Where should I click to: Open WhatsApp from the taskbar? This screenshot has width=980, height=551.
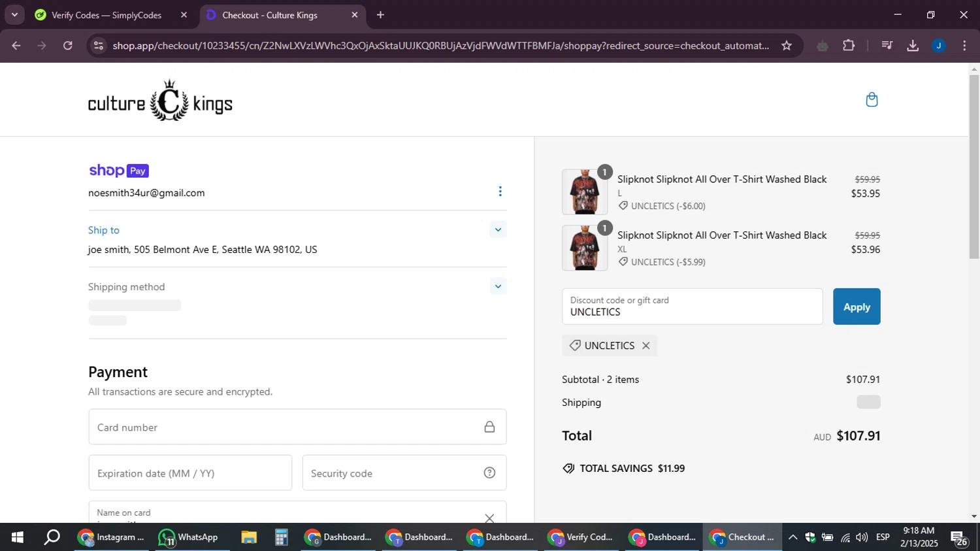189,537
